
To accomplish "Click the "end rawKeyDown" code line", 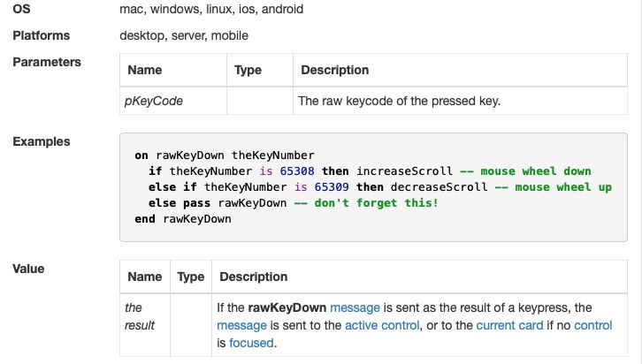I will point(183,219).
